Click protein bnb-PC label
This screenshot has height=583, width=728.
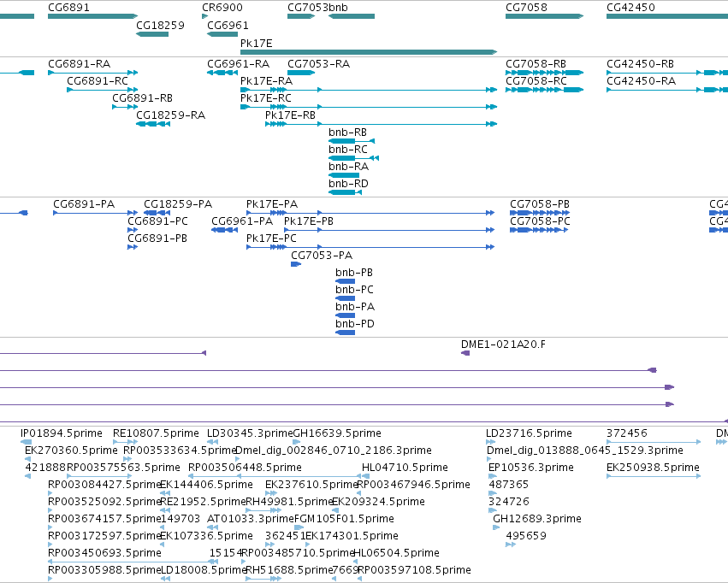[x=355, y=291]
